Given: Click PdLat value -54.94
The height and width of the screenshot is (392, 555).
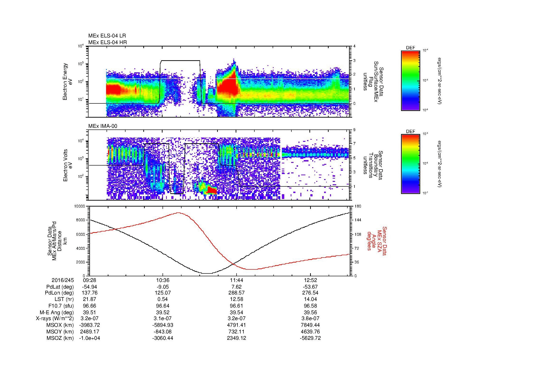Looking at the screenshot, I should coord(89,287).
